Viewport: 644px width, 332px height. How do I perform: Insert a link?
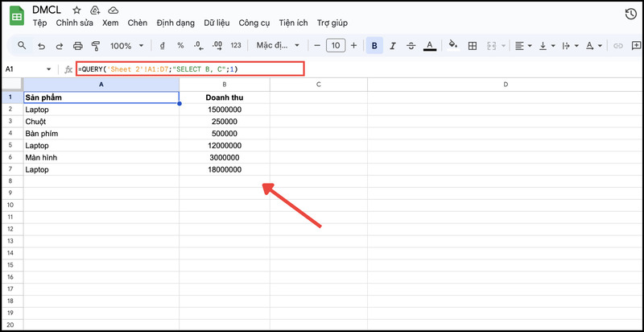tap(618, 46)
